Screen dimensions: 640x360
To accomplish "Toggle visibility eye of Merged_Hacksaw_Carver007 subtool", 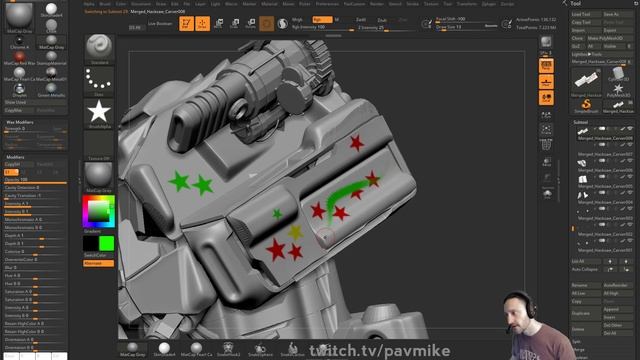I will pos(630,145).
